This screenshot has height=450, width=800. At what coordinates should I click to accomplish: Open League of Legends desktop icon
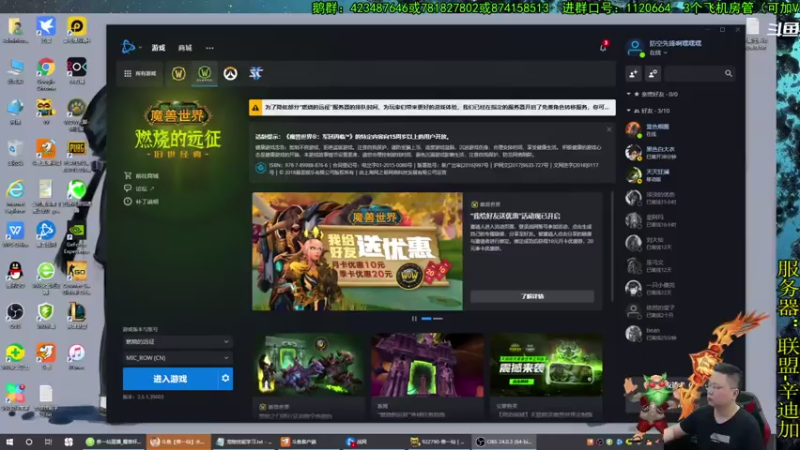77,316
